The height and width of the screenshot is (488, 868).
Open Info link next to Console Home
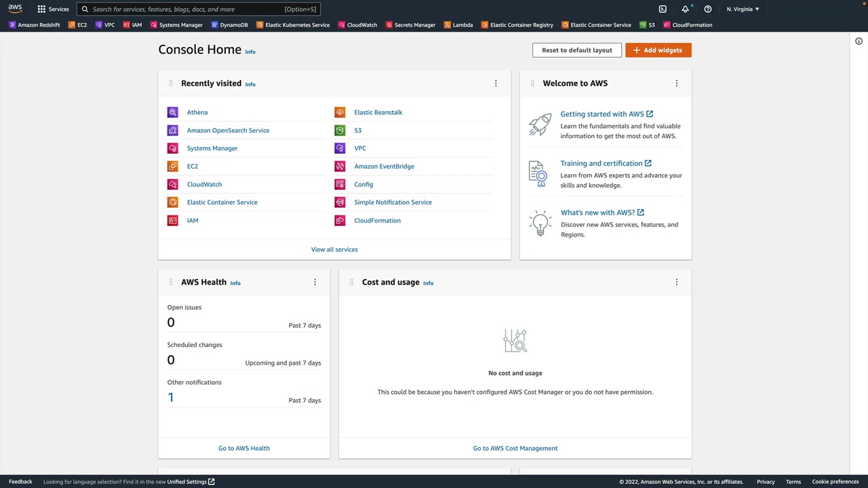click(x=250, y=52)
